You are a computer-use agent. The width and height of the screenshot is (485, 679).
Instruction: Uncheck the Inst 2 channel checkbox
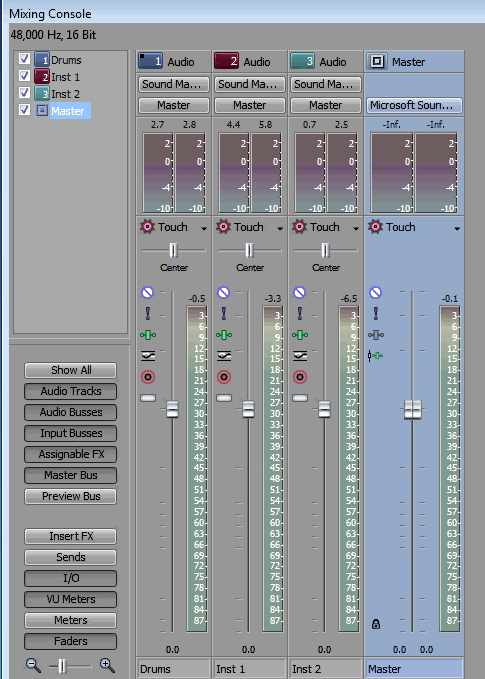(x=24, y=93)
